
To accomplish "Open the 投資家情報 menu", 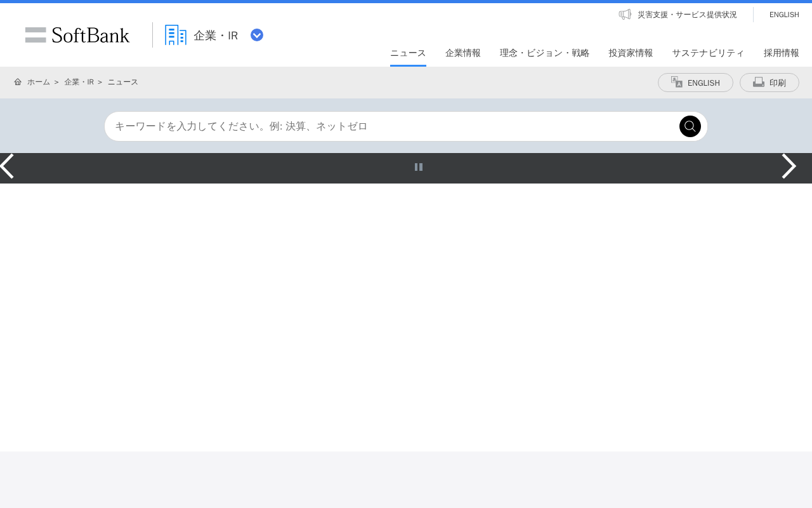I will [x=631, y=53].
